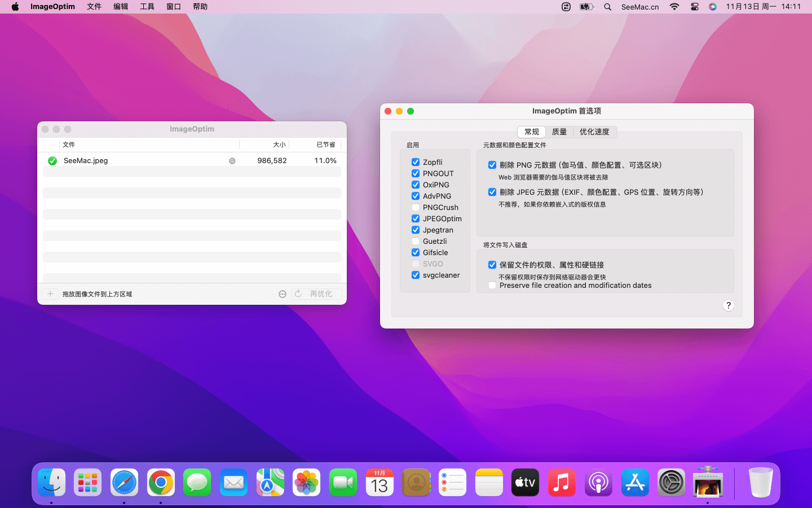Switch to the 优化速度 tab
This screenshot has height=508, width=812.
pyautogui.click(x=594, y=132)
